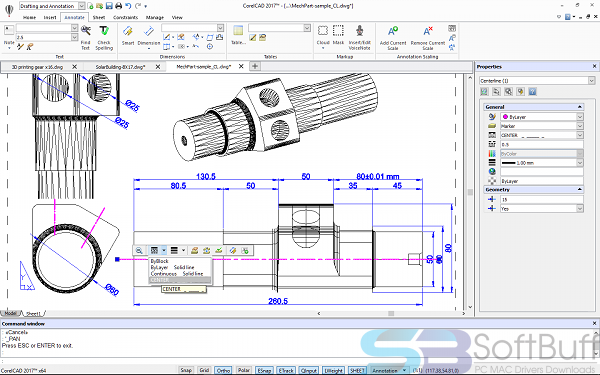
Task: Toggle Ortho mode in status bar
Action: (223, 370)
